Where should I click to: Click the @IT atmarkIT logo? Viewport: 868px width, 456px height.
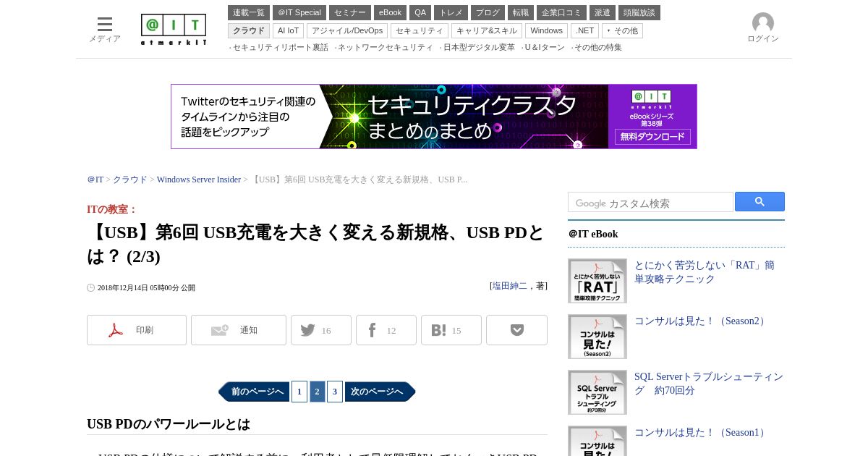click(174, 30)
